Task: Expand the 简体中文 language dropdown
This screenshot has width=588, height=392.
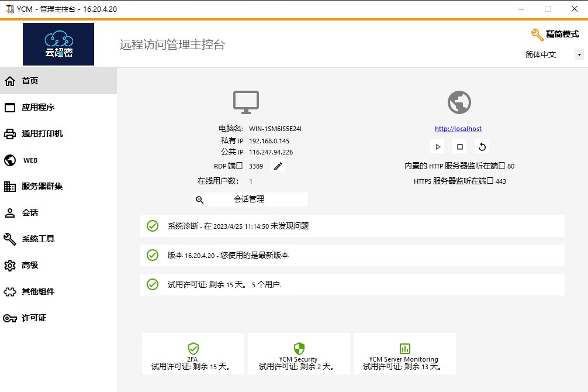Action: point(579,55)
